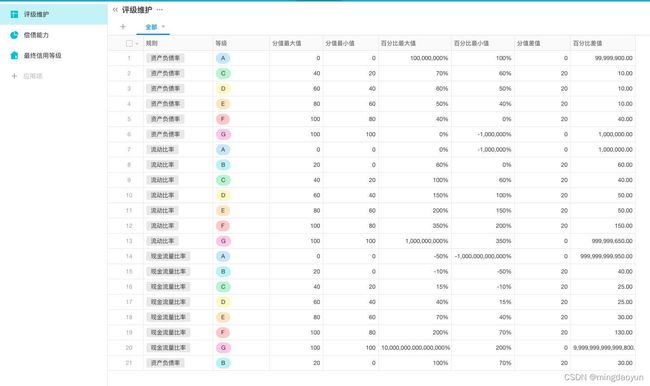Select the grade B badge in row 21
Screen dimensions: 650x386
pyautogui.click(x=223, y=363)
